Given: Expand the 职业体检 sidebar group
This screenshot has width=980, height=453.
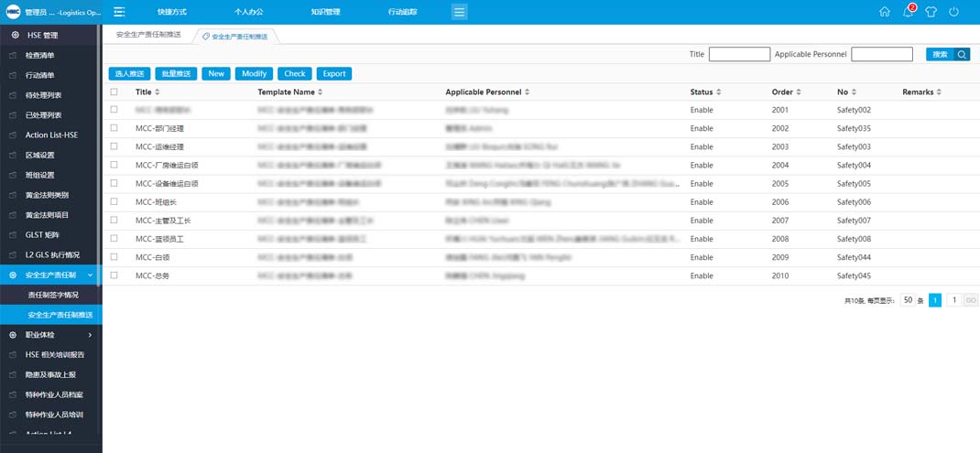Looking at the screenshot, I should click(x=90, y=335).
